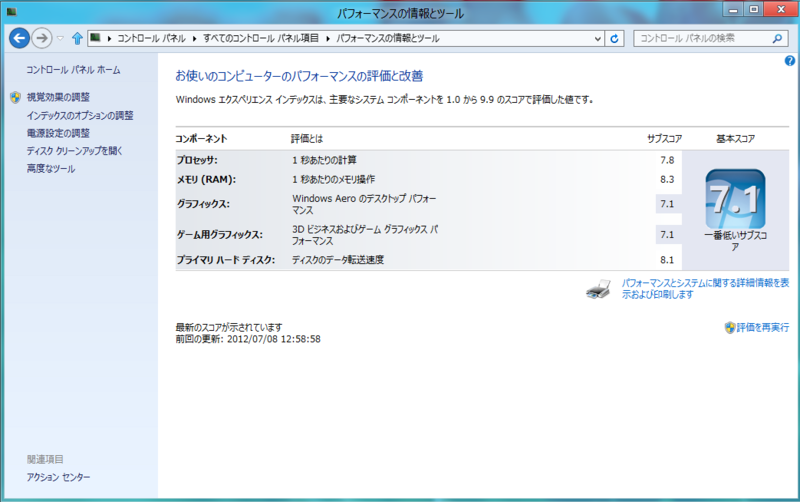Open インデックスのオプションの調整 link

(x=80, y=115)
